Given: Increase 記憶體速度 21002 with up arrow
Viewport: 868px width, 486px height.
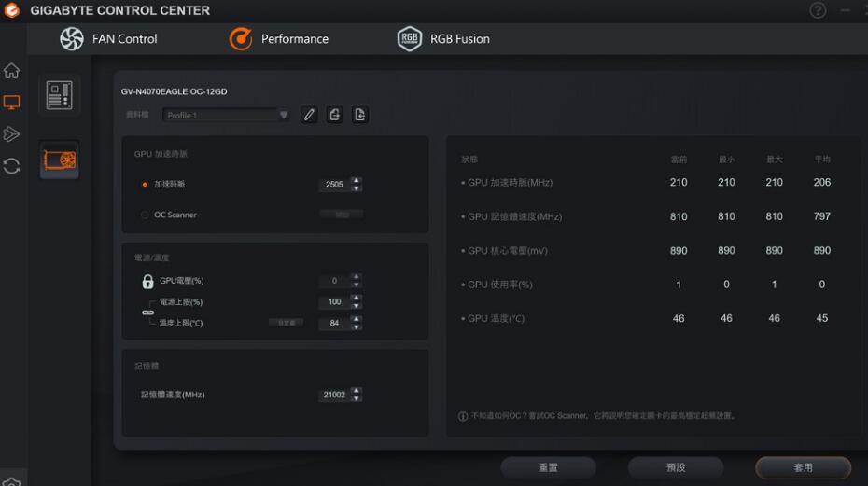Looking at the screenshot, I should 357,391.
